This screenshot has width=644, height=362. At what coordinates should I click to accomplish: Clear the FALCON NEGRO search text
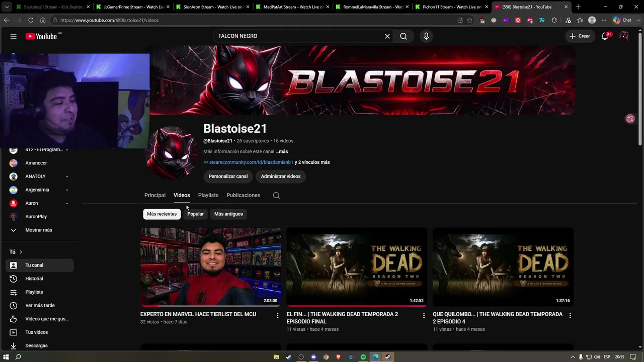coord(387,36)
